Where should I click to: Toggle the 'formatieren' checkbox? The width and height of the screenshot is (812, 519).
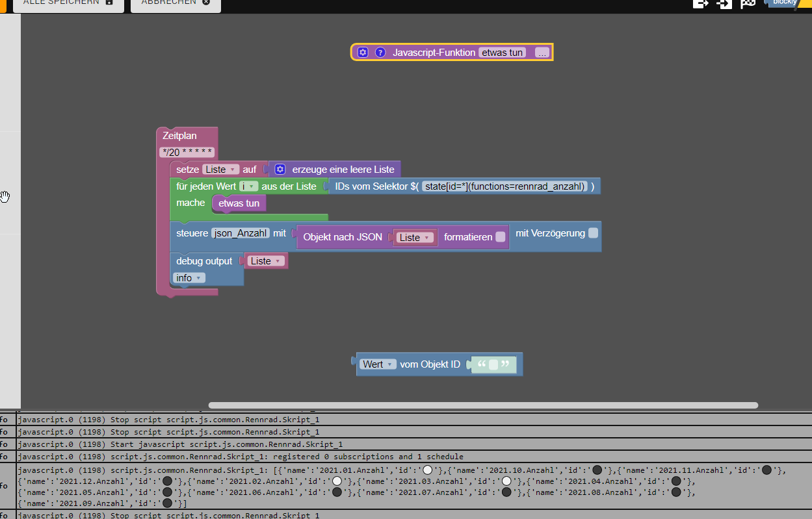(x=500, y=237)
